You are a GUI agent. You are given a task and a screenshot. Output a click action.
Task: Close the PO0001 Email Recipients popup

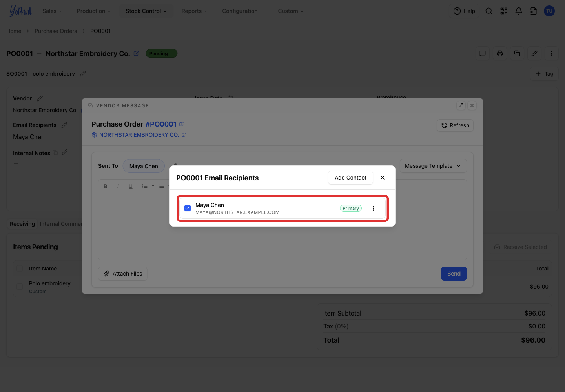pyautogui.click(x=383, y=178)
